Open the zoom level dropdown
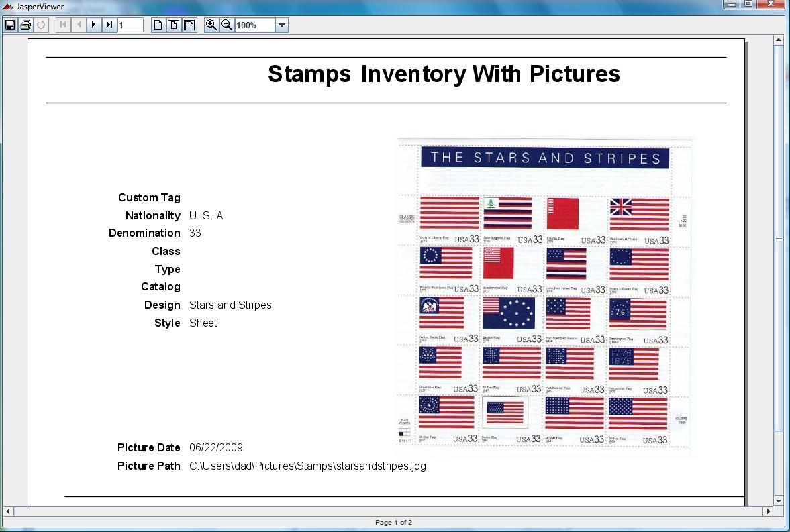 [x=283, y=25]
